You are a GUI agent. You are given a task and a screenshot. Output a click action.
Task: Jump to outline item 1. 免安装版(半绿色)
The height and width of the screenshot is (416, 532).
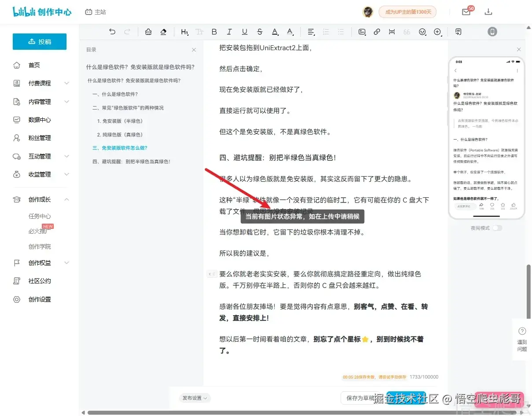(x=120, y=121)
